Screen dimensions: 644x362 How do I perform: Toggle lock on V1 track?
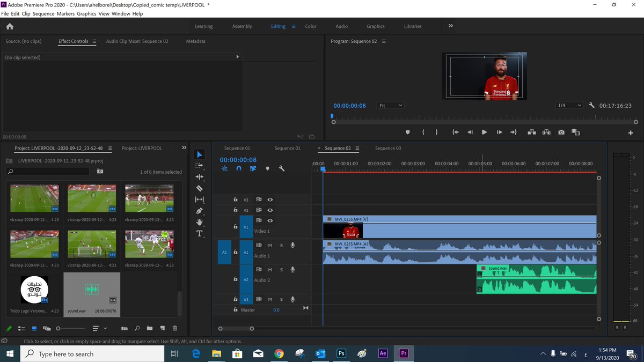235,226
